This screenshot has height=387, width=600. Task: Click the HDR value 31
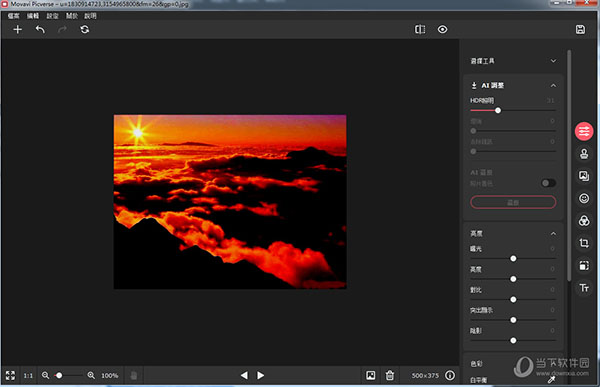pos(550,100)
